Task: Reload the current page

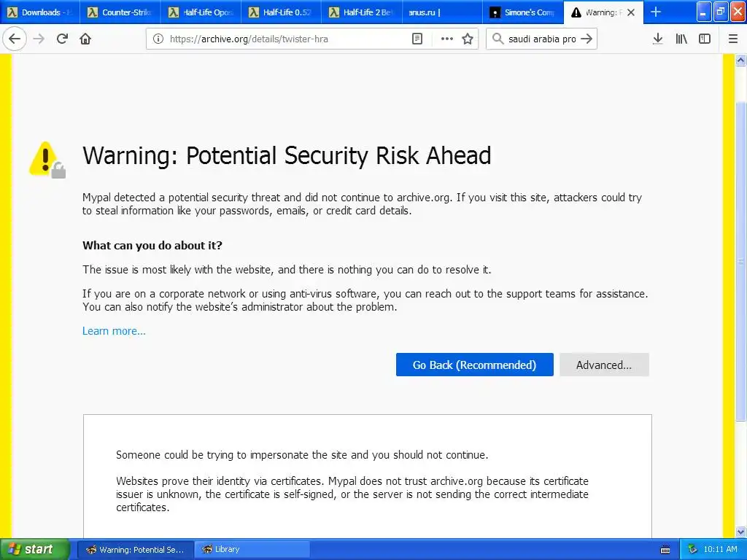Action: pyautogui.click(x=62, y=39)
